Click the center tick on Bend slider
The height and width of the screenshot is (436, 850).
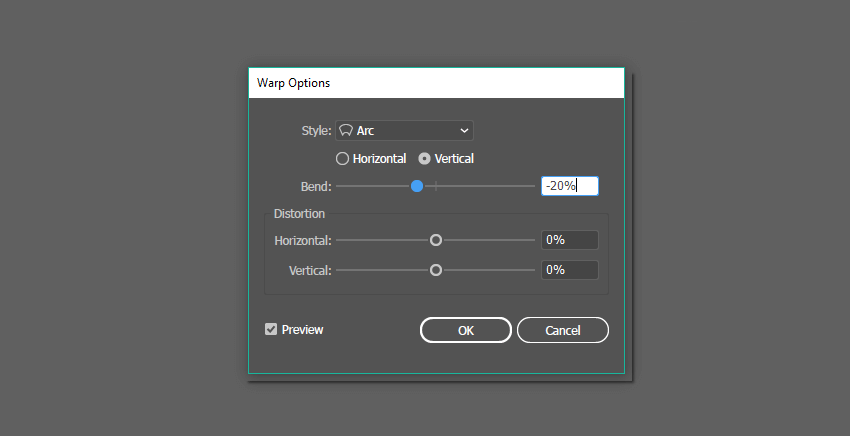tap(436, 185)
